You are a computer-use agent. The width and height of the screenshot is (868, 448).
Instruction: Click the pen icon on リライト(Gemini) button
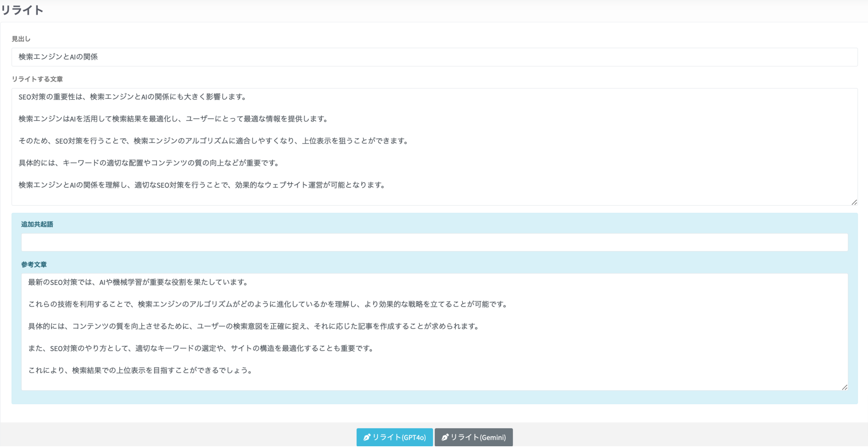pos(445,437)
